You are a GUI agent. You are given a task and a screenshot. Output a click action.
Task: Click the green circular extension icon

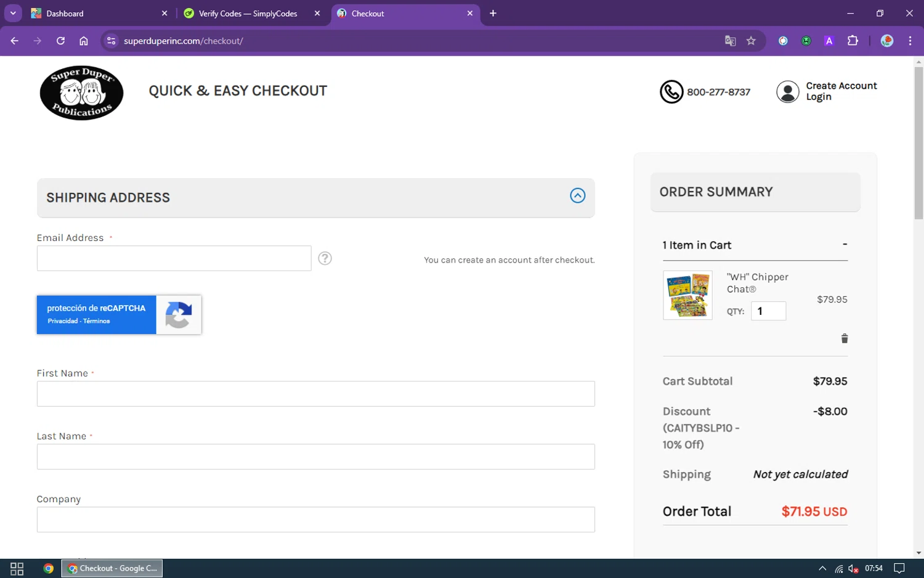806,41
